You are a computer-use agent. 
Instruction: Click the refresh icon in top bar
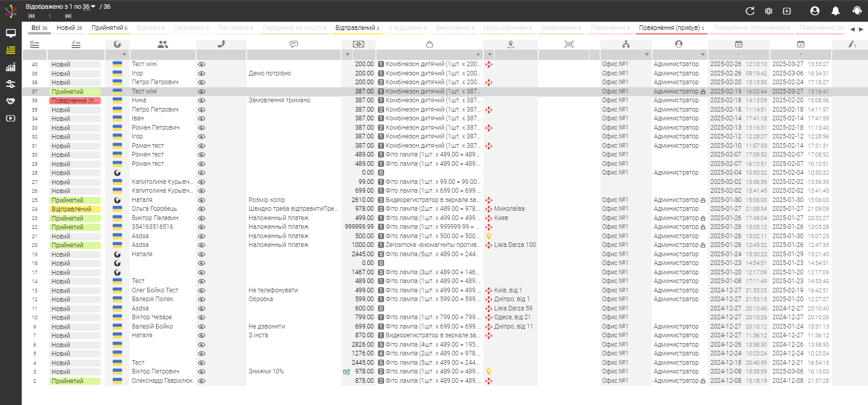point(750,11)
